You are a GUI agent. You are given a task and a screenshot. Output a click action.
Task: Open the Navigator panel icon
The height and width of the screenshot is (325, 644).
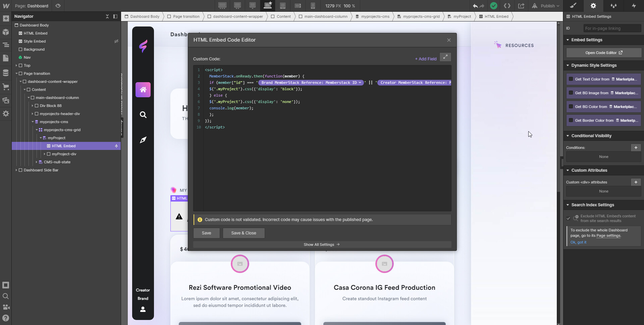(6, 45)
